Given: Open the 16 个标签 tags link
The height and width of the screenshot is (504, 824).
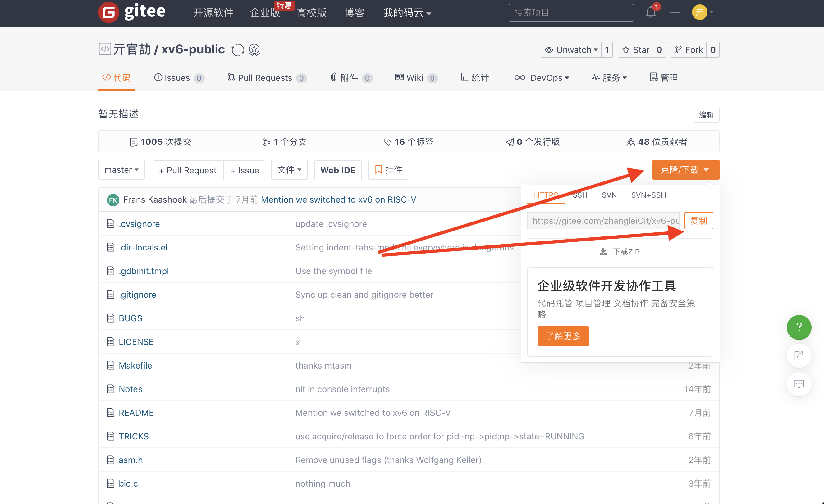Looking at the screenshot, I should point(409,142).
